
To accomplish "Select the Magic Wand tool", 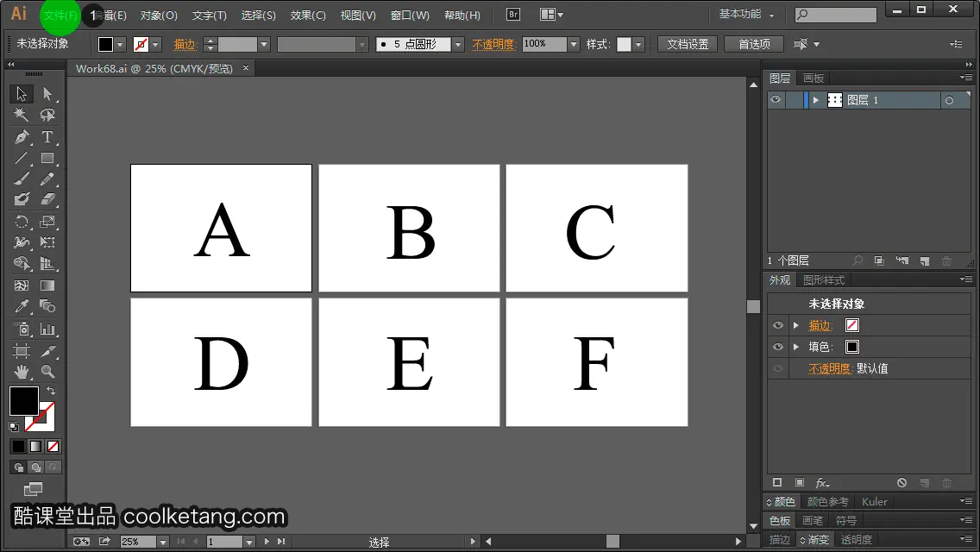I will pos(22,115).
